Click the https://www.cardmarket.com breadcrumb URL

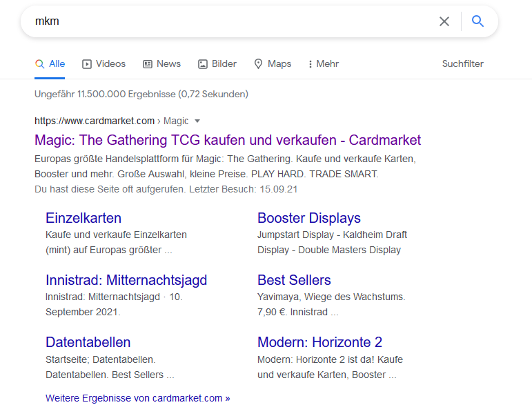[x=95, y=121]
